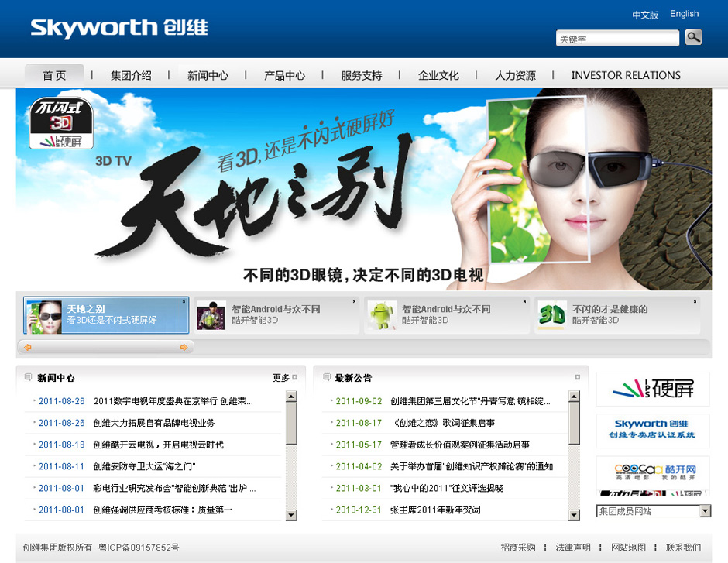Viewport: 728px width, 563px height.
Task: Click the 最新公告 scrollbar down arrow
Action: (574, 515)
